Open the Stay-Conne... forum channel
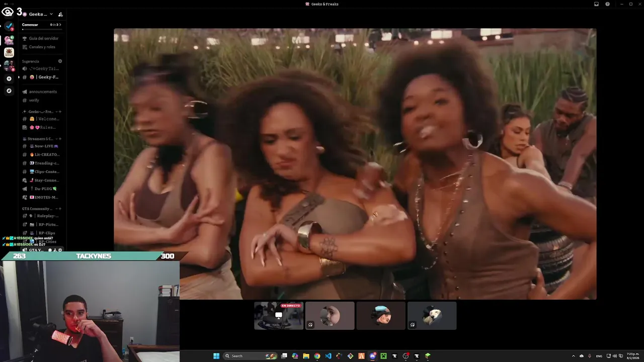 [x=41, y=180]
